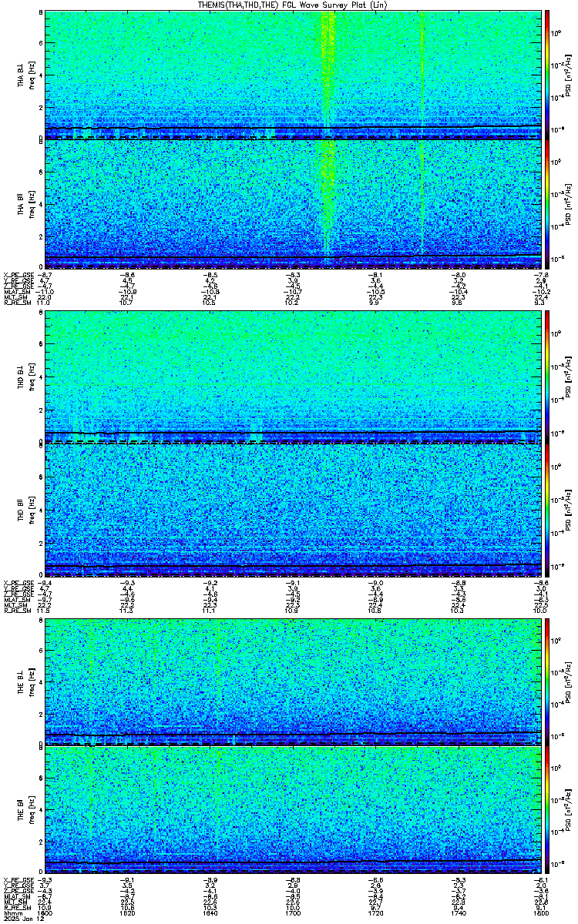Click X_RE_GSE label in THE ephemeris rows
The width and height of the screenshot is (578, 924).
tap(18, 880)
